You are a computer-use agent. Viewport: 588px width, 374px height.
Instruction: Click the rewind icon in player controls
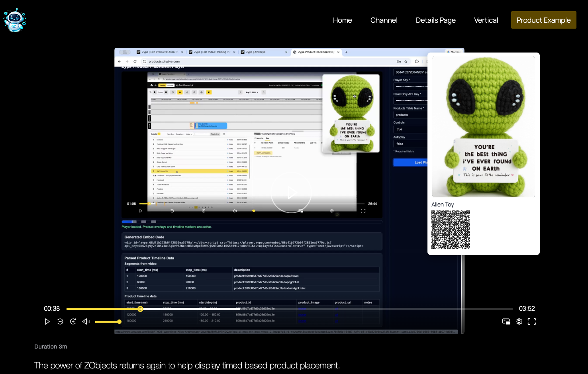click(60, 321)
